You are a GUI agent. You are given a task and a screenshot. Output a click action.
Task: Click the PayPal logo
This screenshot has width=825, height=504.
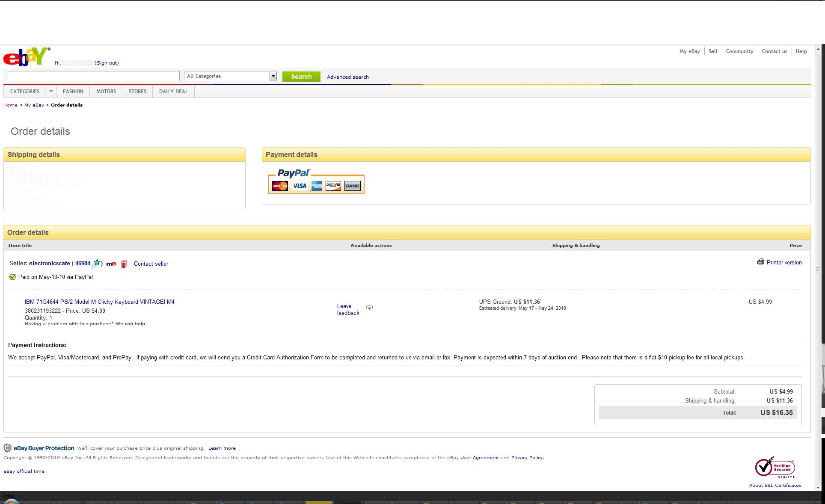click(x=293, y=173)
